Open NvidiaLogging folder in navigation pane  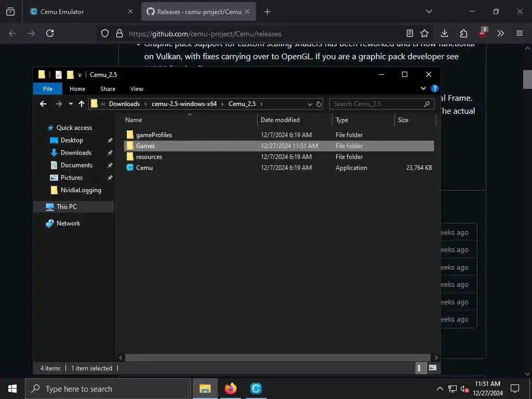pyautogui.click(x=81, y=190)
